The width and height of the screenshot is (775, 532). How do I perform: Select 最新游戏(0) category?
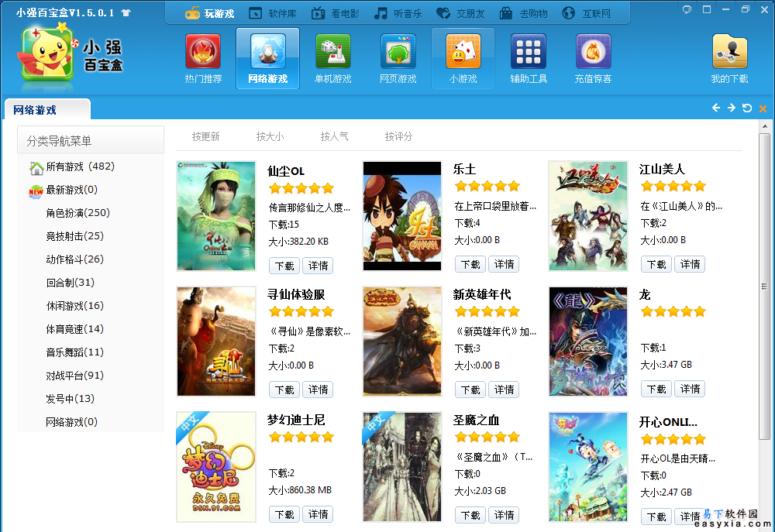pyautogui.click(x=64, y=190)
